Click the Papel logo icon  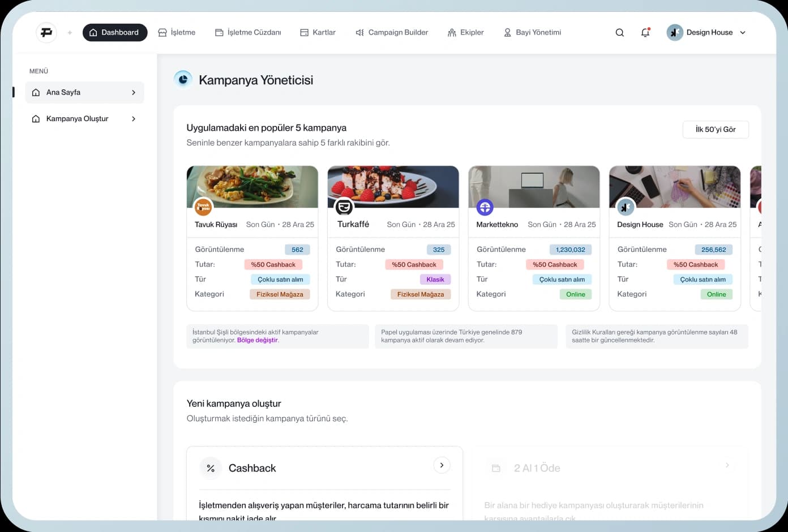[x=46, y=32]
